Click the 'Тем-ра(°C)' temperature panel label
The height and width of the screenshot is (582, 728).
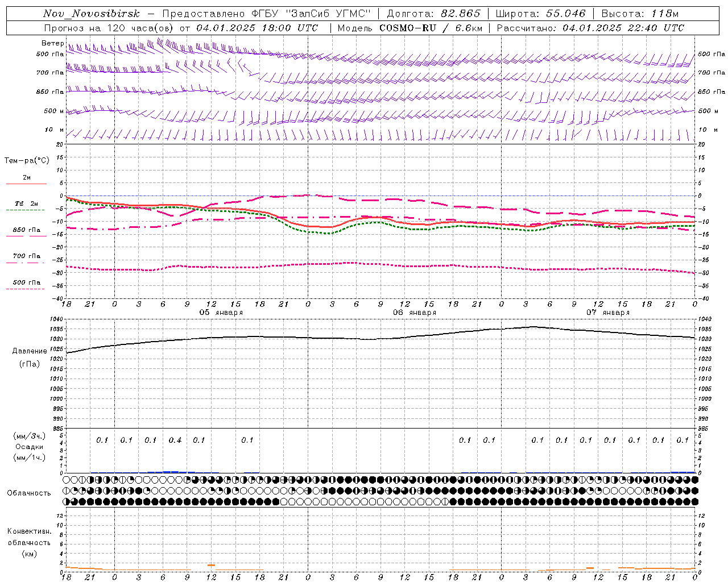coord(27,161)
